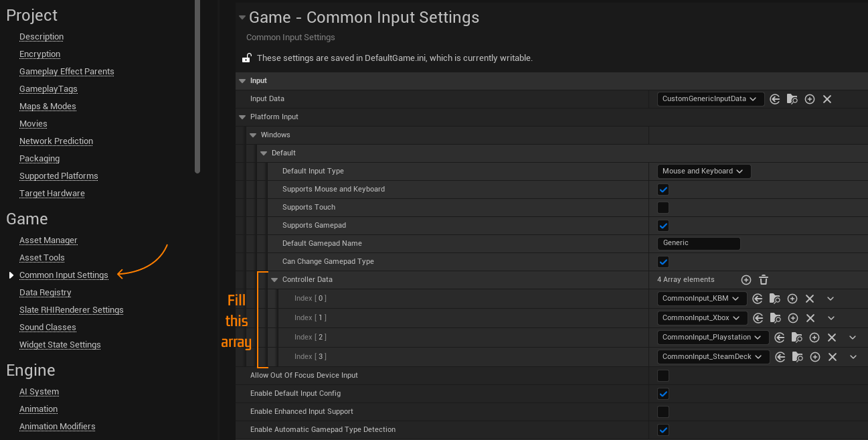Clear the Input Data asset with X icon
This screenshot has width=868, height=440.
click(x=827, y=99)
